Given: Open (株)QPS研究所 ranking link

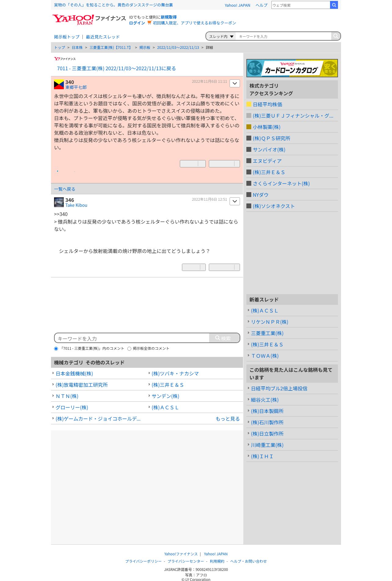Looking at the screenshot, I should pos(271,138).
